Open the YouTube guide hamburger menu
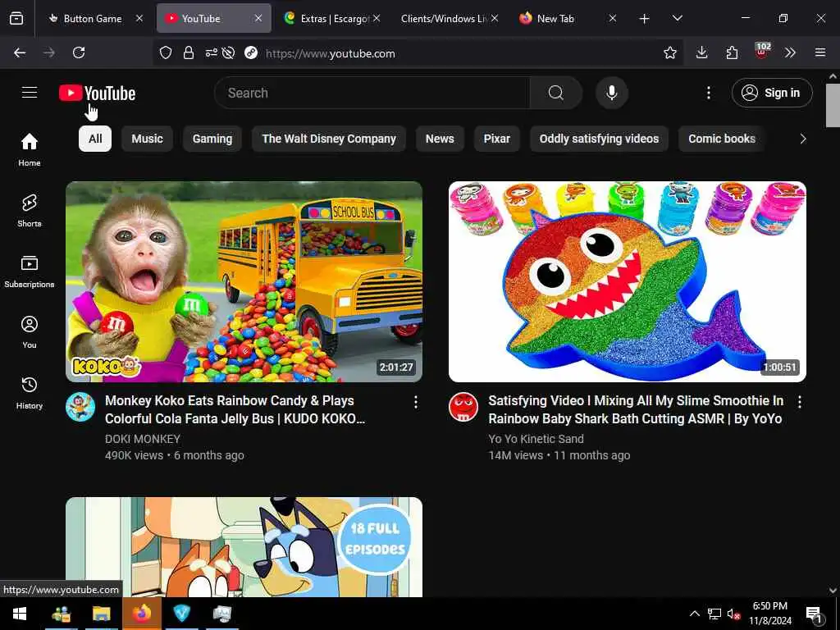840x630 pixels. (x=30, y=93)
